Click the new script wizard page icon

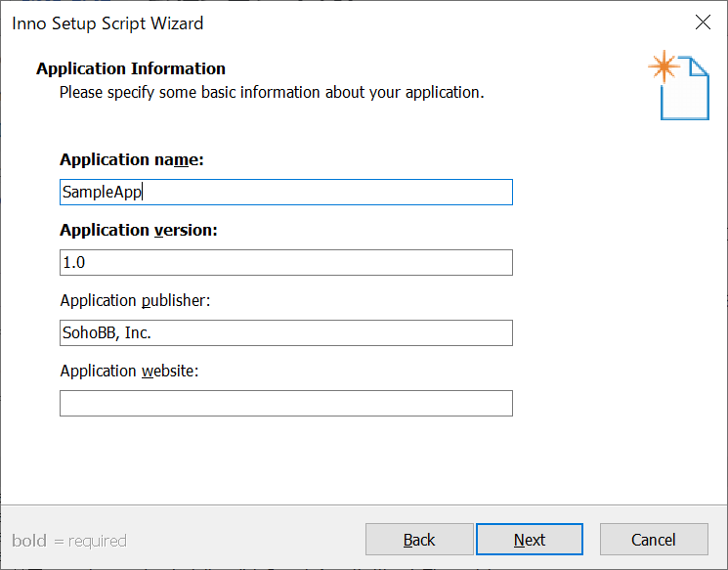click(679, 85)
